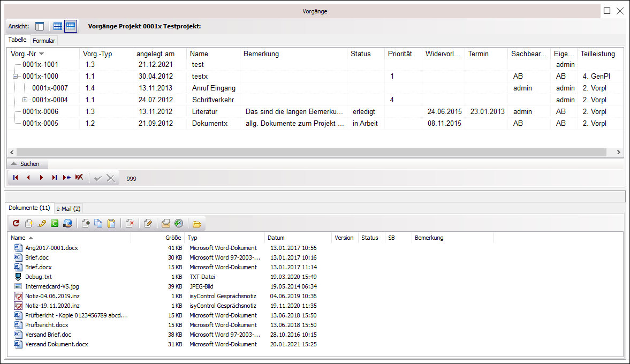
Task: Open the Vorg.-Nr column sort dropdown
Action: pyautogui.click(x=41, y=53)
